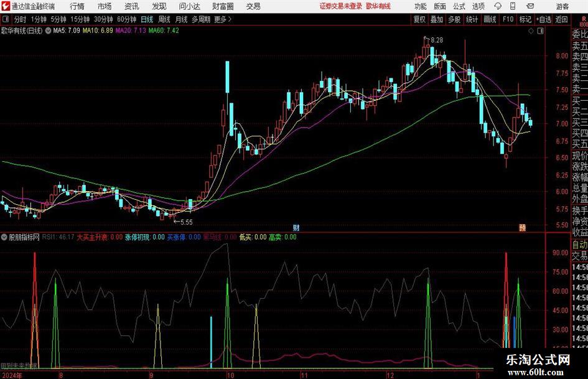
Task: Click the 证券交易未登录 link
Action: [x=341, y=6]
